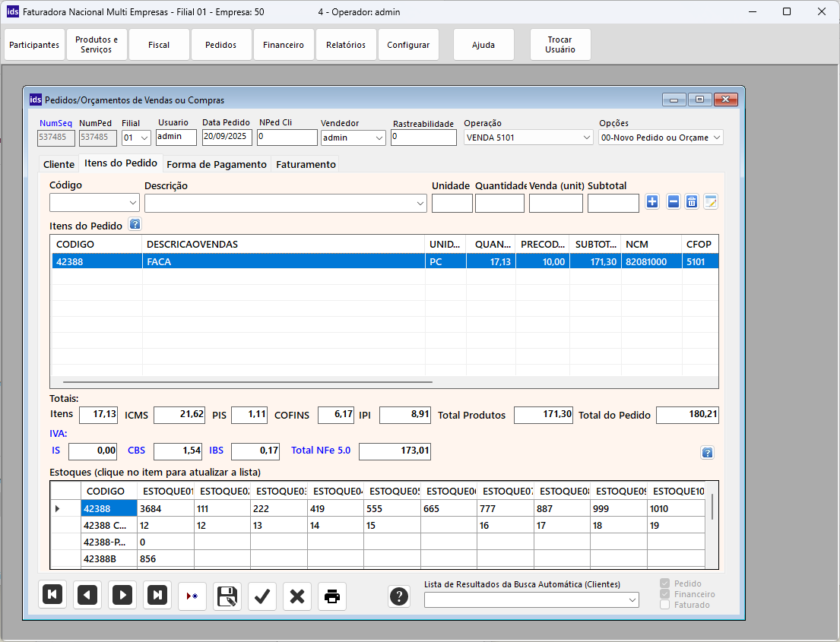Click the trash can delete icon

pyautogui.click(x=692, y=201)
